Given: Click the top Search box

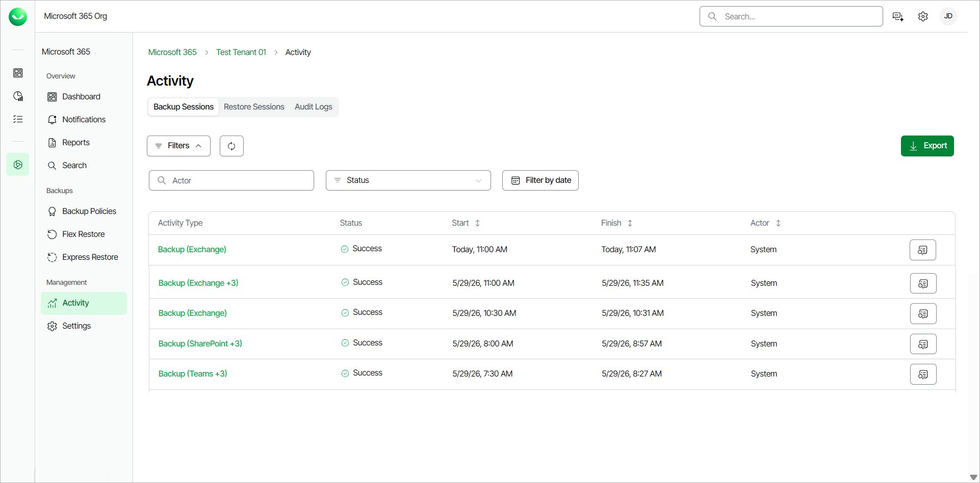Looking at the screenshot, I should pyautogui.click(x=791, y=16).
